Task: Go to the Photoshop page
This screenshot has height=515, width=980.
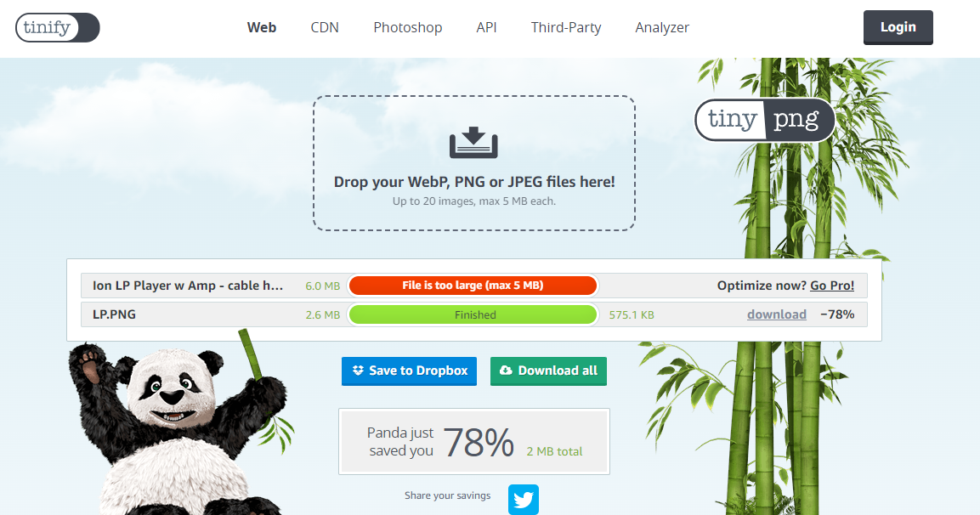Action: pos(407,27)
